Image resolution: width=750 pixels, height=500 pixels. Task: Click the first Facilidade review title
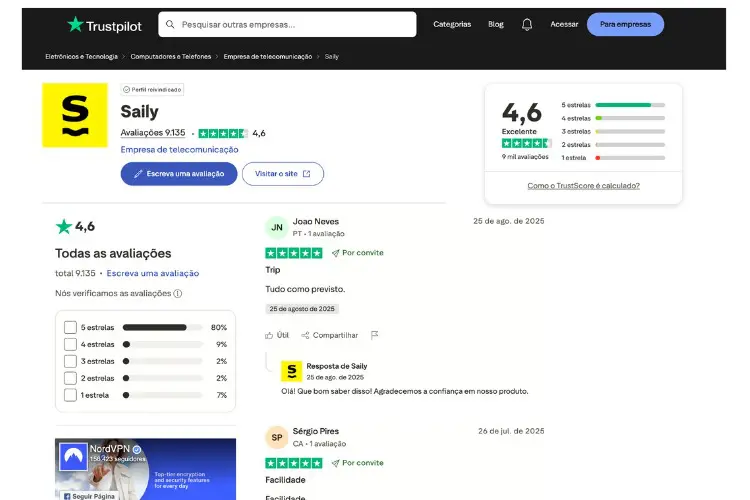click(x=285, y=480)
